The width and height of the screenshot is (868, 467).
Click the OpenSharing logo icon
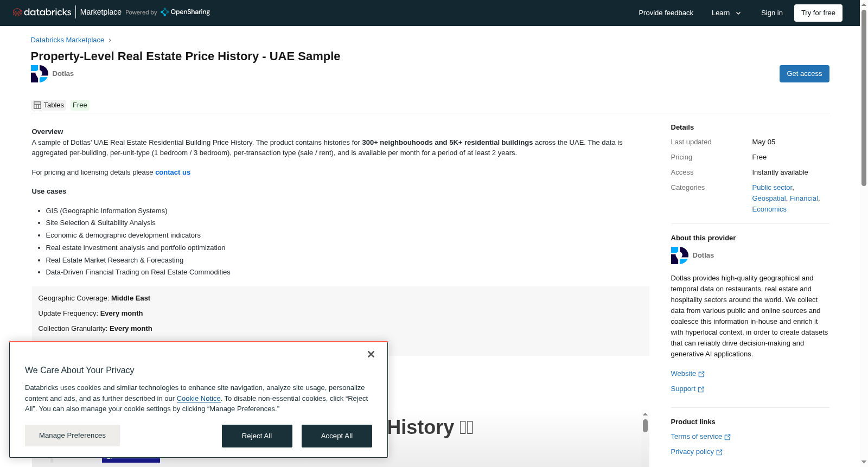[165, 12]
